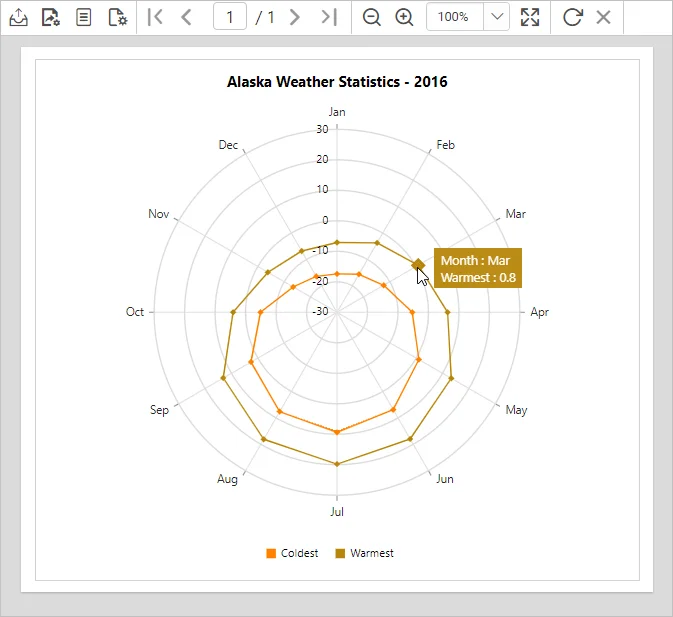Go to the previous page
Viewport: 673px width, 617px height.
tap(186, 17)
